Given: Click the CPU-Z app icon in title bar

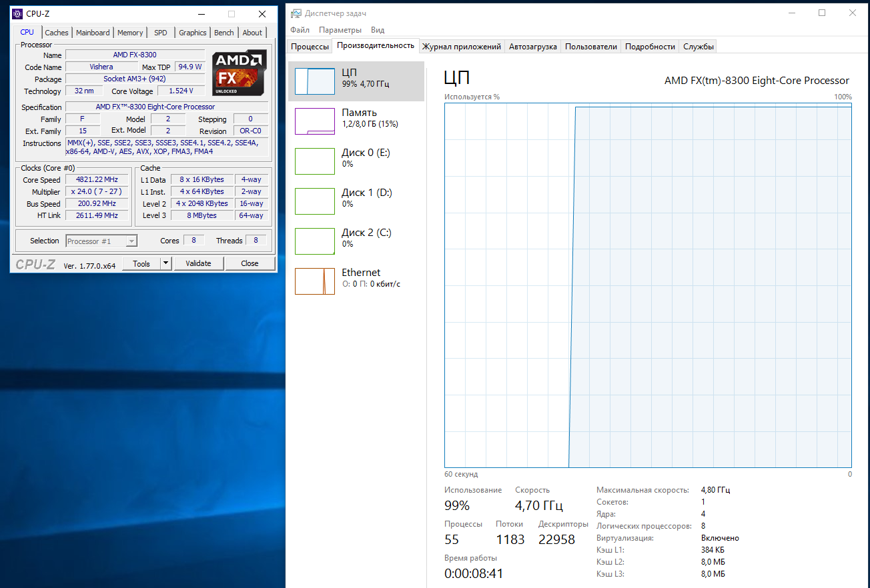Looking at the screenshot, I should click(17, 14).
